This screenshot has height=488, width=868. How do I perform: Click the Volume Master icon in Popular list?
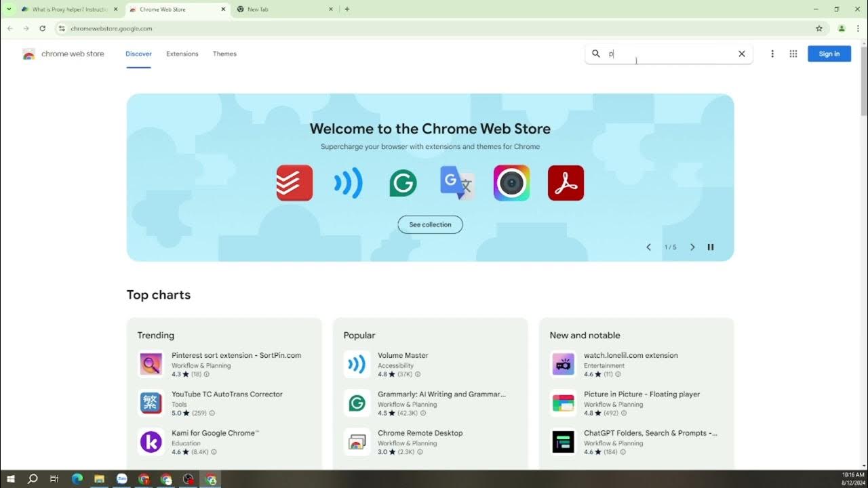pyautogui.click(x=357, y=364)
